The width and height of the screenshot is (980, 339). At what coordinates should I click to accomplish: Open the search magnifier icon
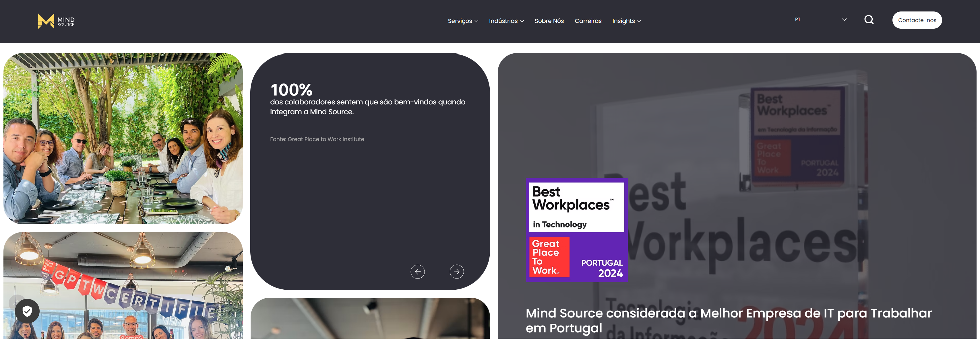click(869, 20)
